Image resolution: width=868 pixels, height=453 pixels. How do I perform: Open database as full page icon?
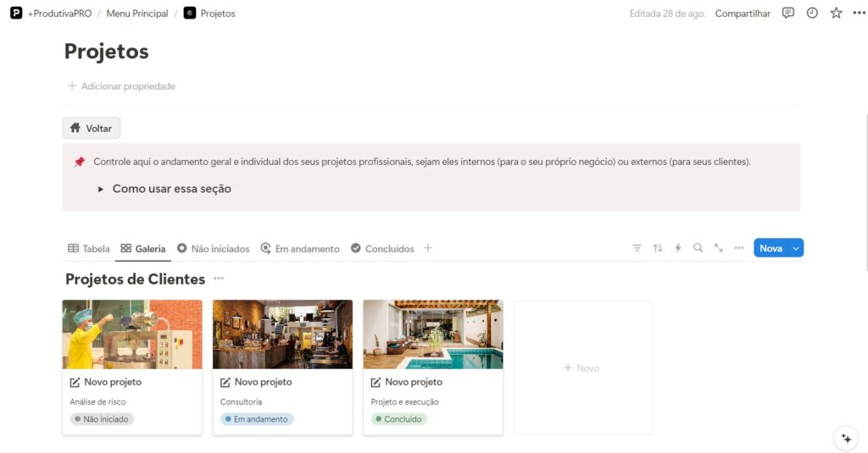pyautogui.click(x=719, y=248)
